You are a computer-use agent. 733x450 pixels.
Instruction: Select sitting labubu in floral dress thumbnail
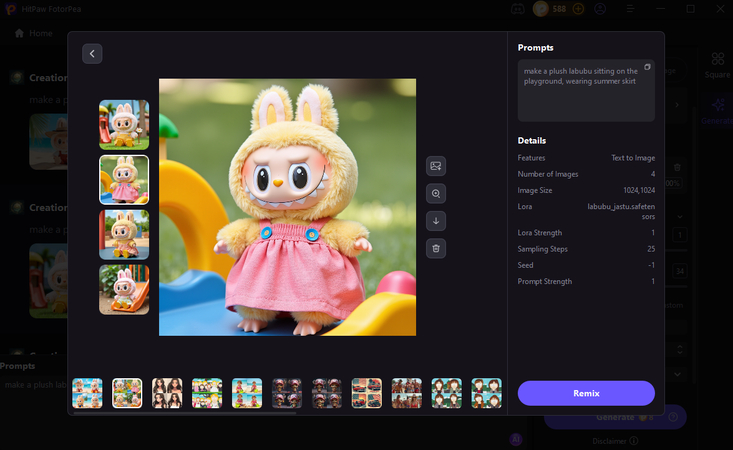(124, 235)
